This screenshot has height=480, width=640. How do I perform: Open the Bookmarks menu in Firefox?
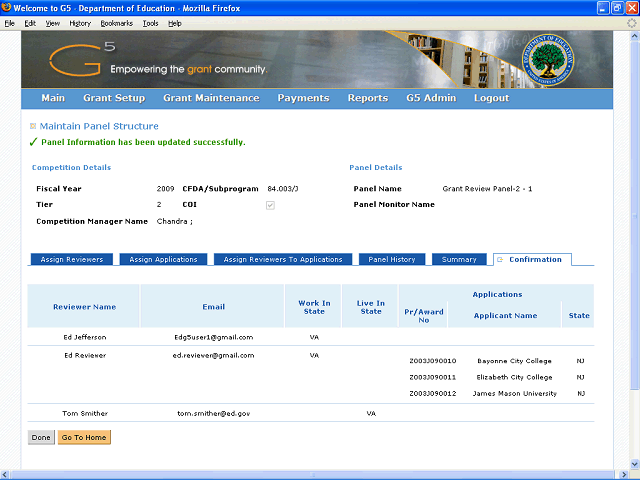pos(116,22)
